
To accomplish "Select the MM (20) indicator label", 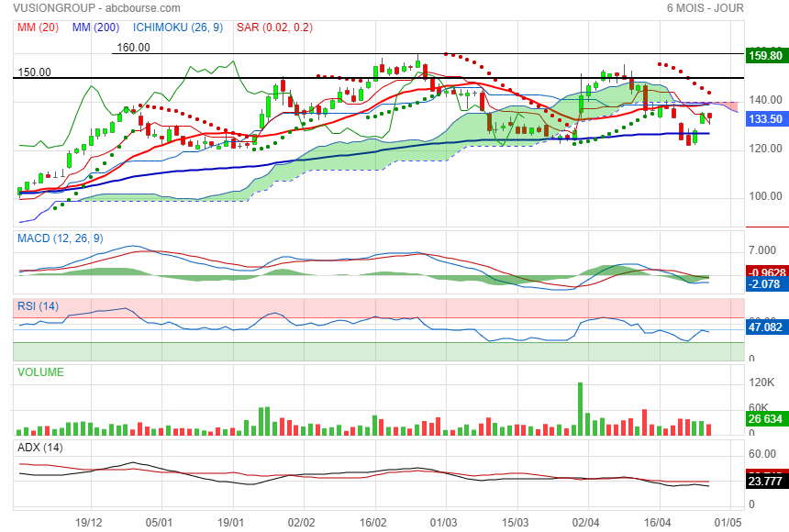I will click(x=38, y=28).
